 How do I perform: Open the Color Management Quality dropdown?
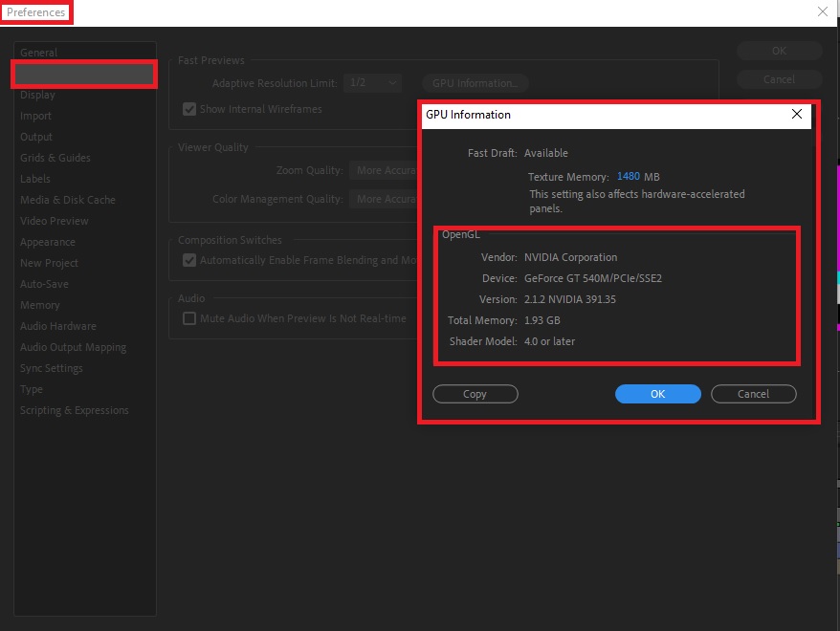(x=383, y=199)
